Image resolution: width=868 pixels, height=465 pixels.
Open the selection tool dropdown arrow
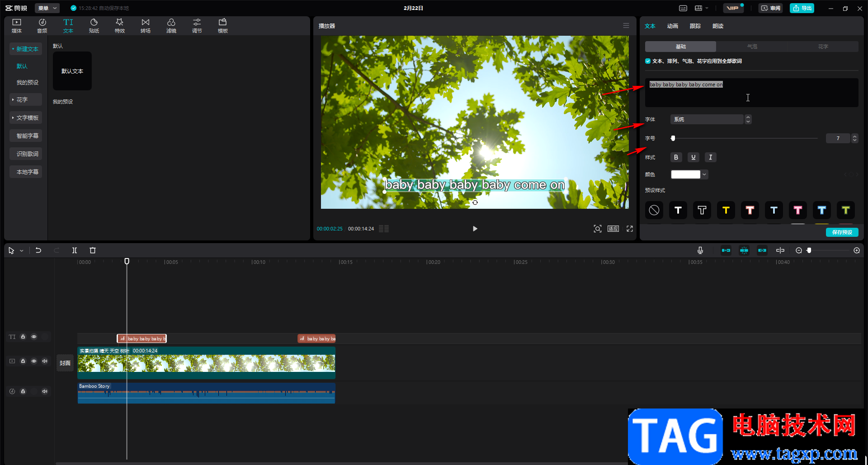[21, 251]
